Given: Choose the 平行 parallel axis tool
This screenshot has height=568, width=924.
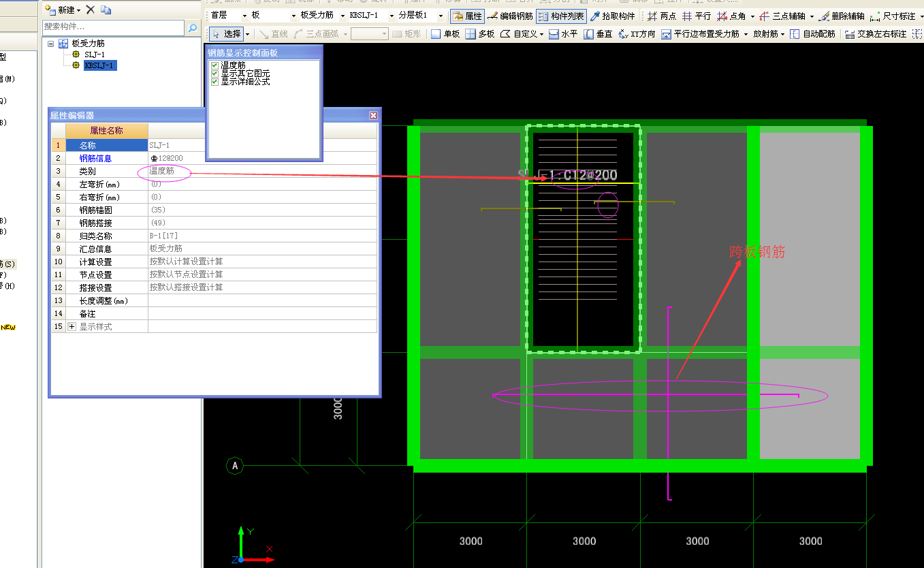Looking at the screenshot, I should point(696,16).
